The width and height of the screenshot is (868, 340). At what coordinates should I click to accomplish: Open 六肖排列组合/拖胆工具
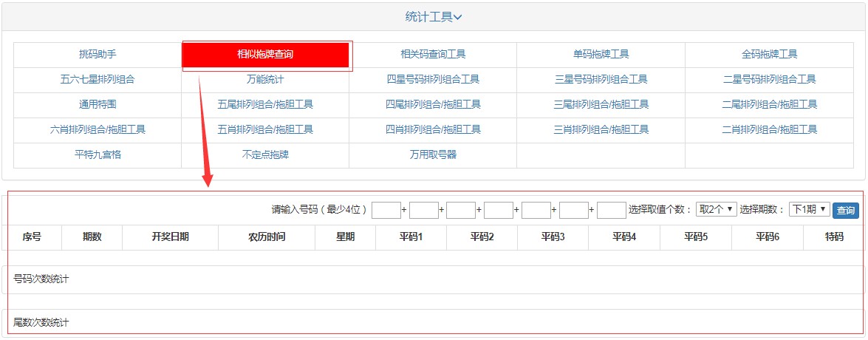(x=98, y=129)
